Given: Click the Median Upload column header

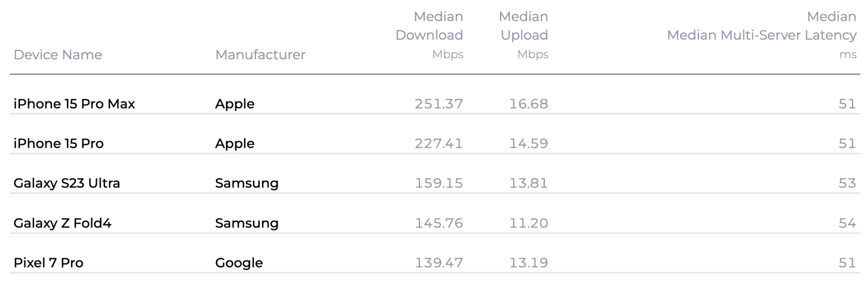Looking at the screenshot, I should [524, 35].
